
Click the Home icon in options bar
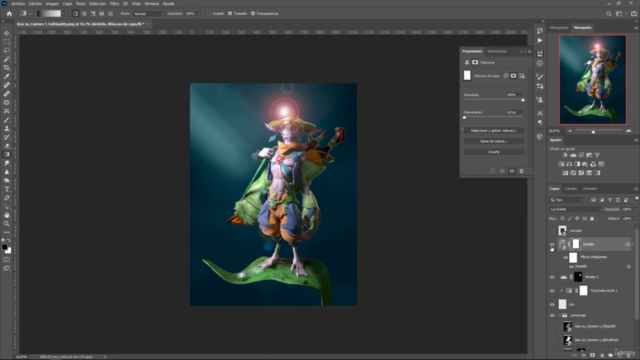tap(9, 13)
